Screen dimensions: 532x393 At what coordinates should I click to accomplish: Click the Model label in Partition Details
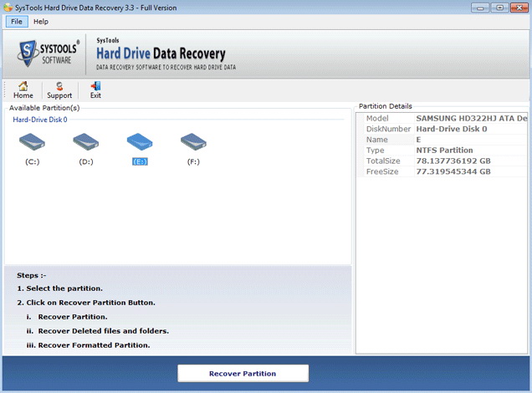point(377,119)
